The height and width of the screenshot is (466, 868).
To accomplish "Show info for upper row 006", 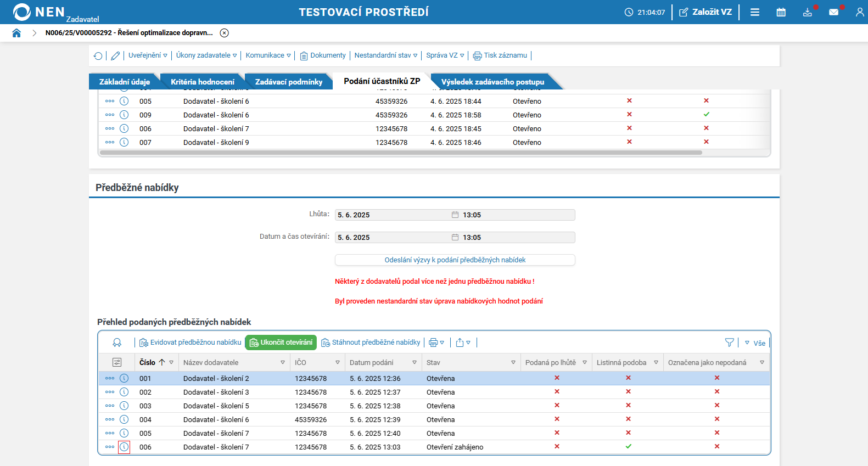I will (x=124, y=128).
